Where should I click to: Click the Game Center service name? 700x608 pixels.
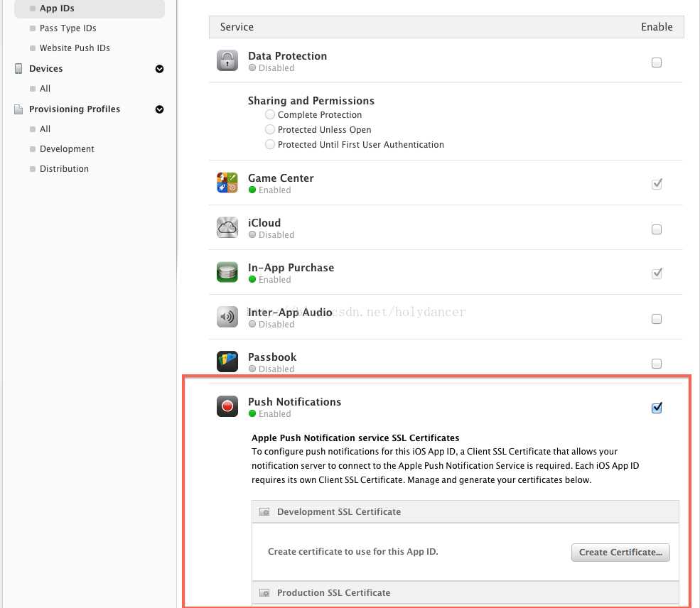pos(281,178)
